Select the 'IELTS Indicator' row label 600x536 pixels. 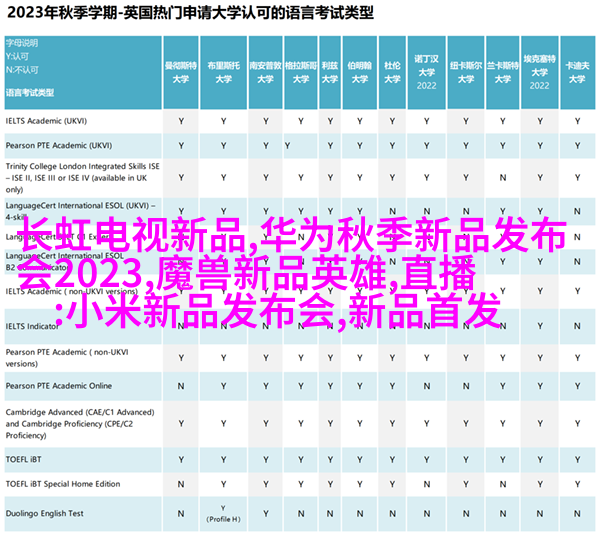point(32,326)
